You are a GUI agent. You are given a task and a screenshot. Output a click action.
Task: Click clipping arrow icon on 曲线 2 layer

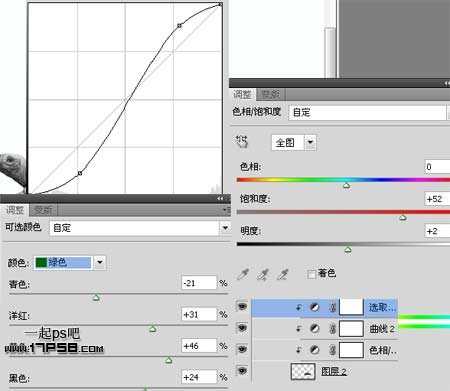299,329
